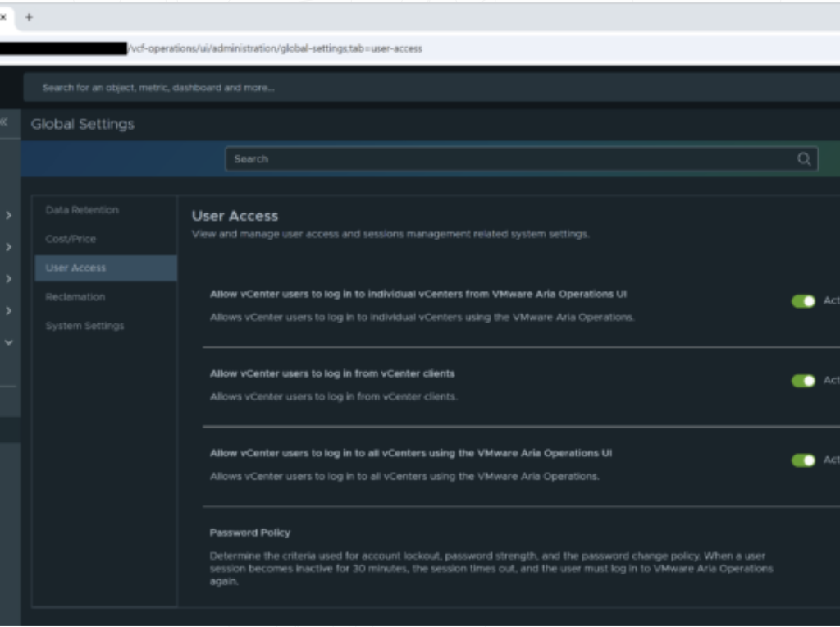The height and width of the screenshot is (627, 840).
Task: Click the Global Settings page title
Action: [x=83, y=124]
